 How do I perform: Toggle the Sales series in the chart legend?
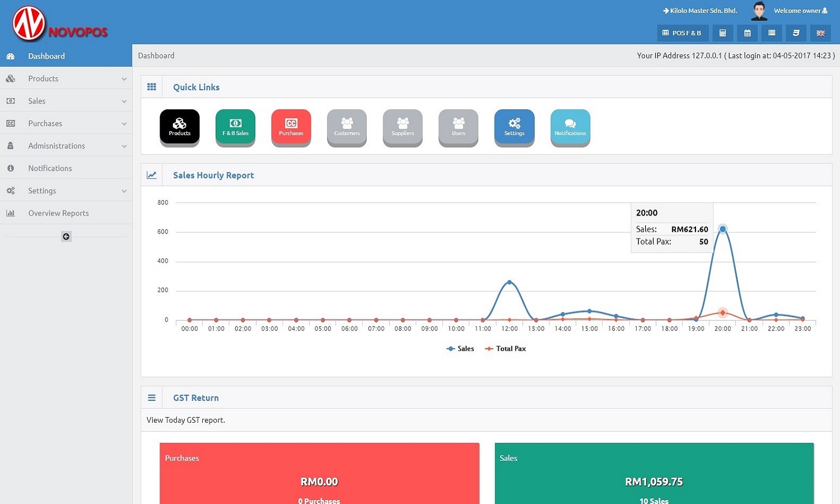tap(460, 348)
